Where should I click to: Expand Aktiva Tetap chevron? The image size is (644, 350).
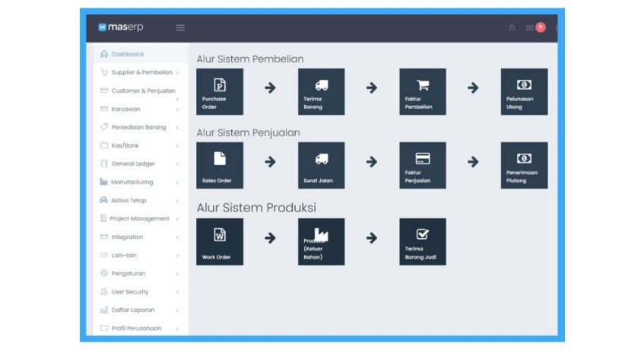tap(178, 201)
